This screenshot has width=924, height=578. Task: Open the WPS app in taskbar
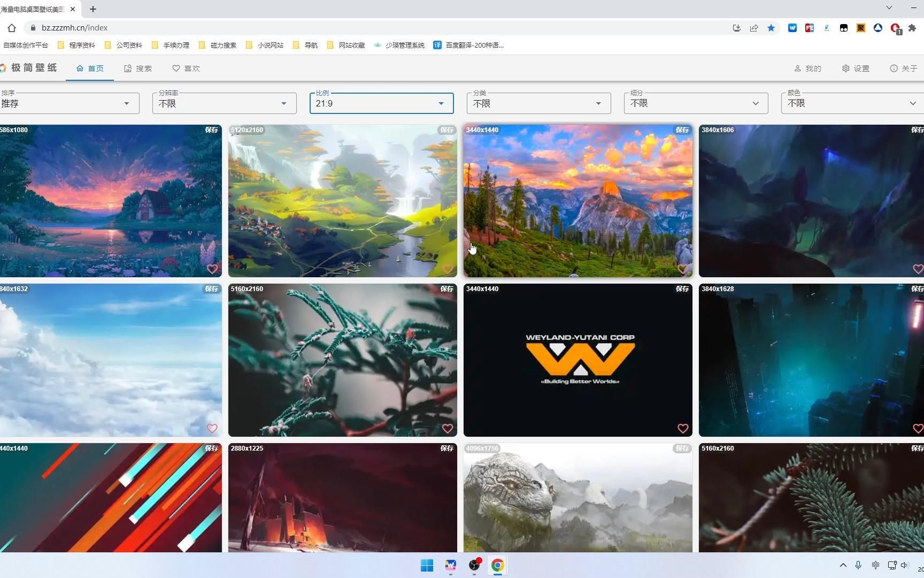click(x=451, y=565)
